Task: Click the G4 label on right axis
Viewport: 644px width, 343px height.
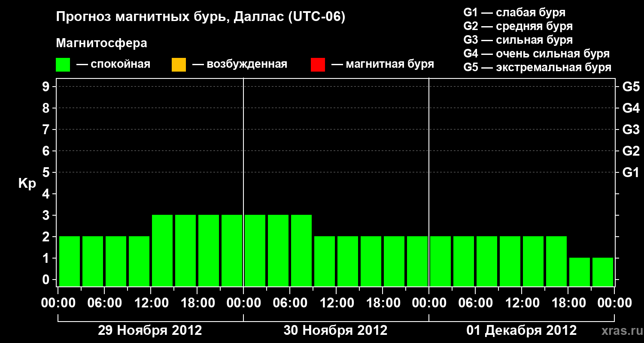Action: (631, 108)
